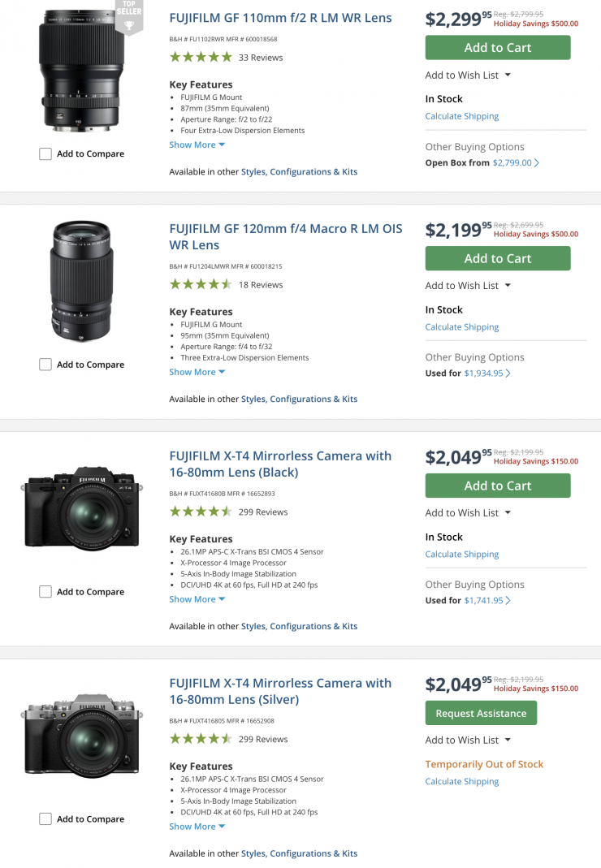
Task: Click the star rating for GF 110mm lens
Action: coord(201,58)
